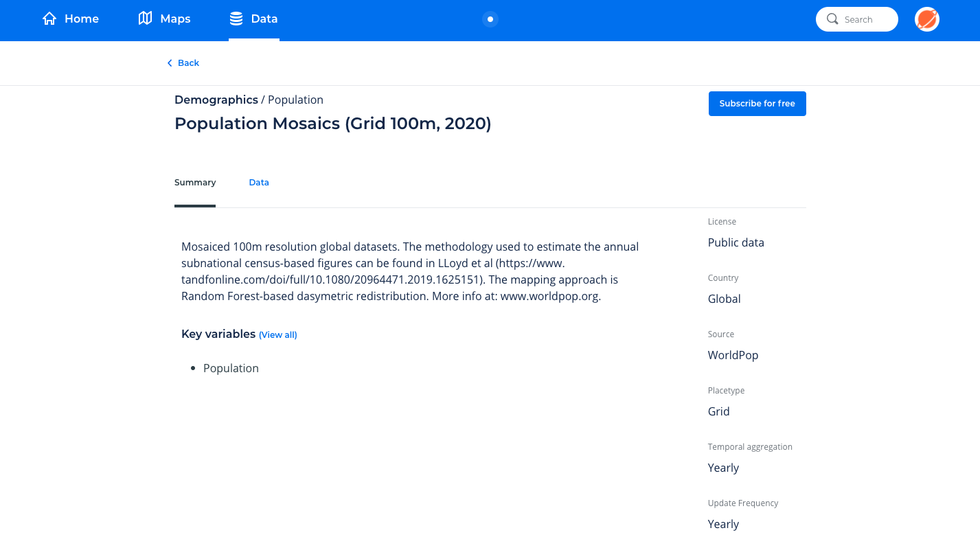Click the Grid placetype value
Screen dimensions: 980x537
click(719, 412)
